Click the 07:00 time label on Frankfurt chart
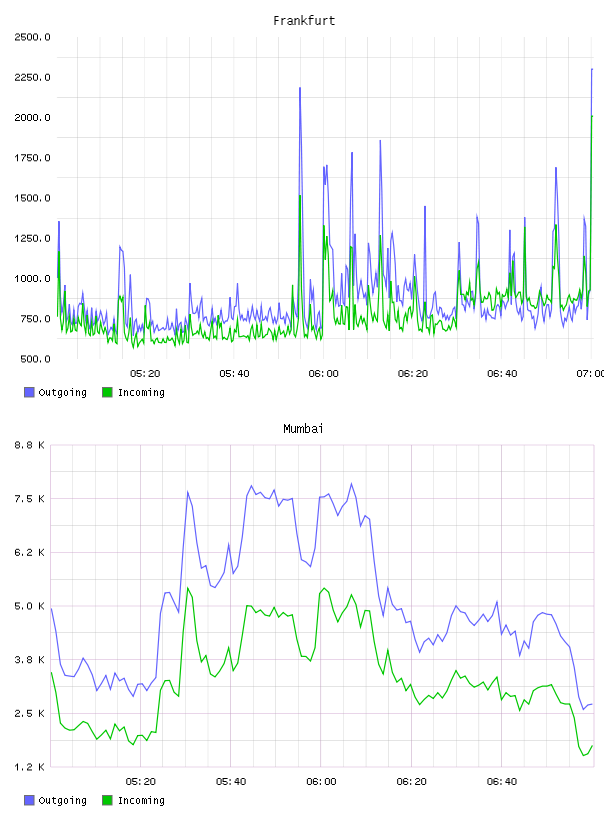 click(x=591, y=374)
